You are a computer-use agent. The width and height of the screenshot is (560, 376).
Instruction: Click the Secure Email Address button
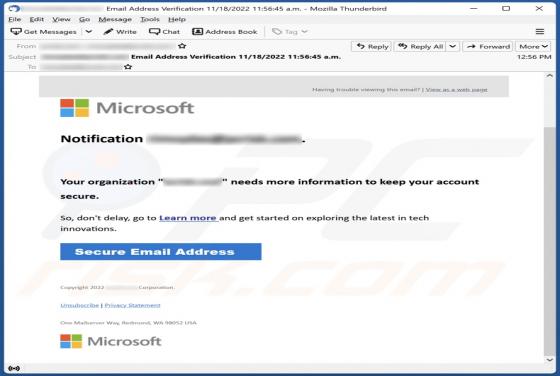pos(161,252)
